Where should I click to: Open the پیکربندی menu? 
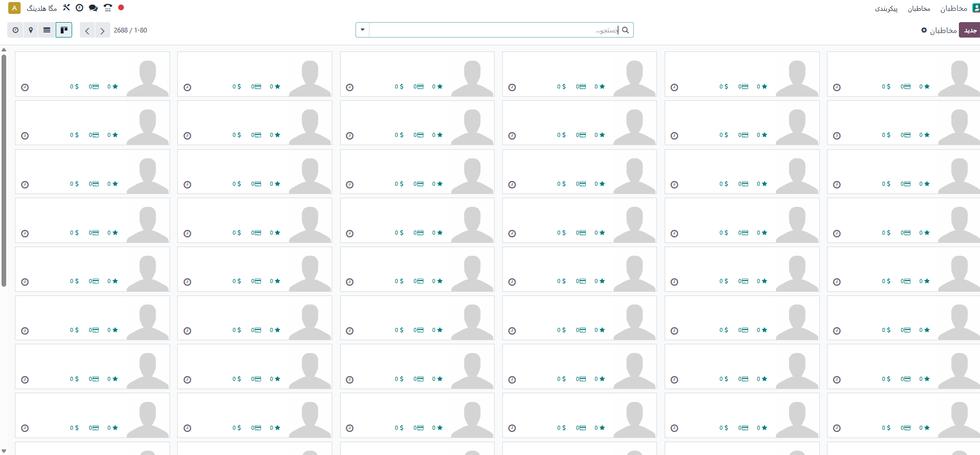point(886,9)
